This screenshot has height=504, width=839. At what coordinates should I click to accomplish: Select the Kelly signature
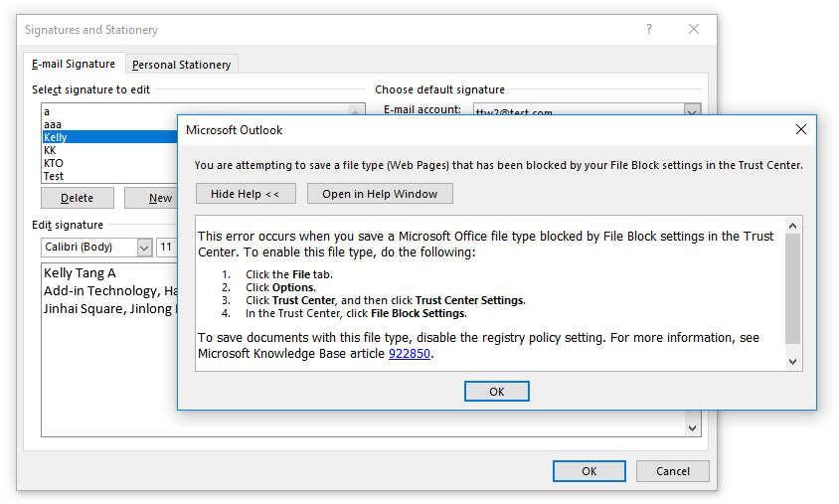pyautogui.click(x=109, y=137)
